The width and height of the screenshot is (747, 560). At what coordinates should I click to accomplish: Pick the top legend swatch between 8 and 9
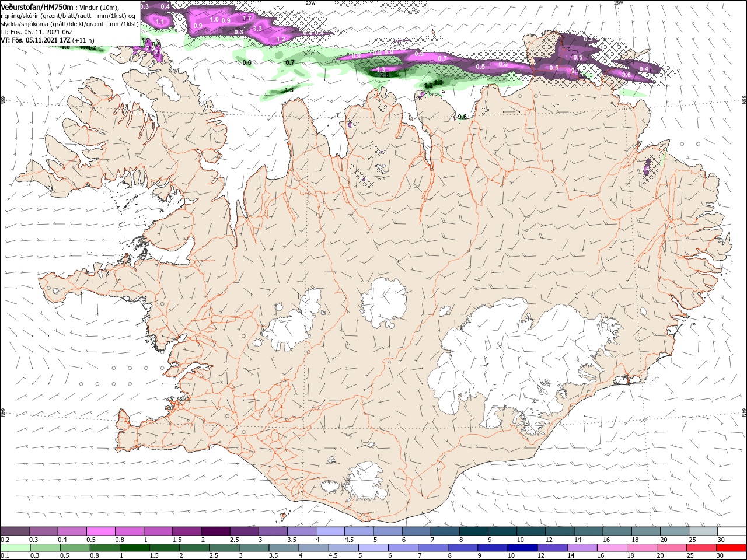point(473,531)
